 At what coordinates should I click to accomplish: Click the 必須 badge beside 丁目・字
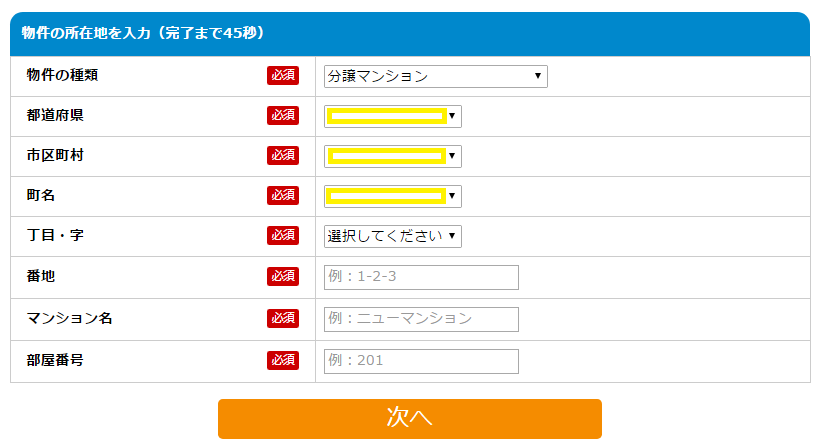point(283,235)
